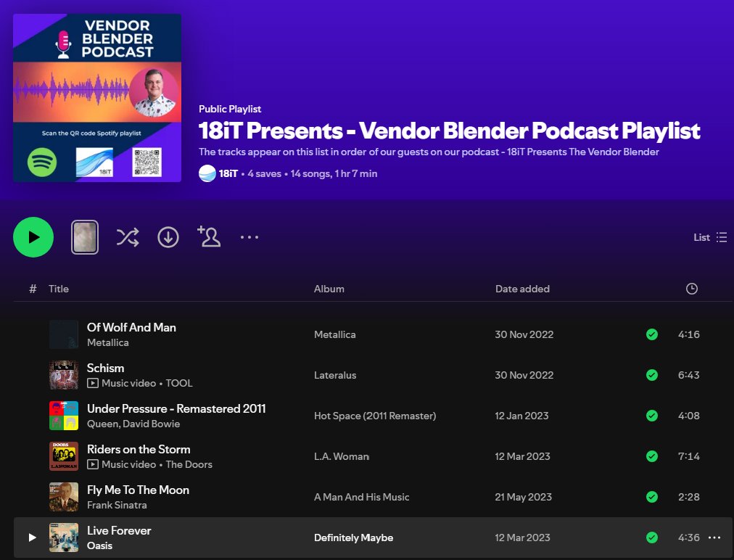Click the 12 Jan 2023 date added

coord(521,416)
